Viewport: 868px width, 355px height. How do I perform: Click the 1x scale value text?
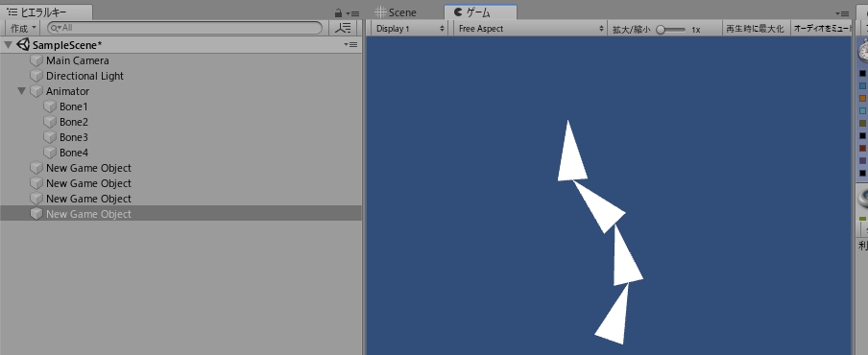696,30
